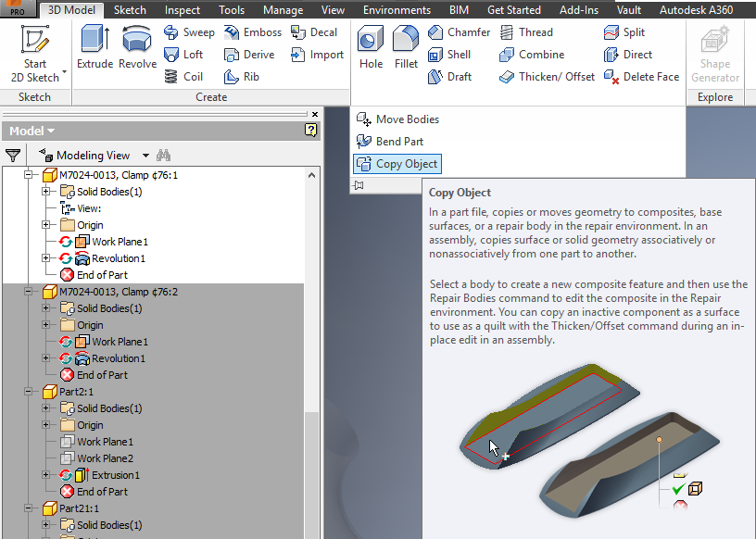Collapse M7024-0013, Clamp ¢76:2 node
Viewport: 756px width, 539px height.
(29, 291)
